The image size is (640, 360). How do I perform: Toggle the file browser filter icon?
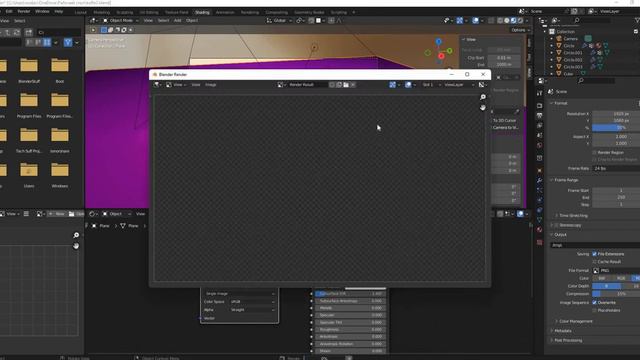point(68,42)
